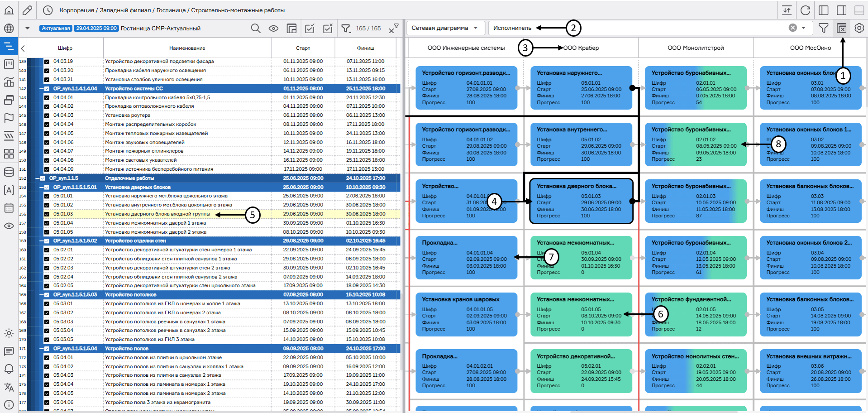This screenshot has height=413, width=868.
Task: Collapse the OP_syn.1.1.5.1.5.02 group
Action: click(x=41, y=241)
